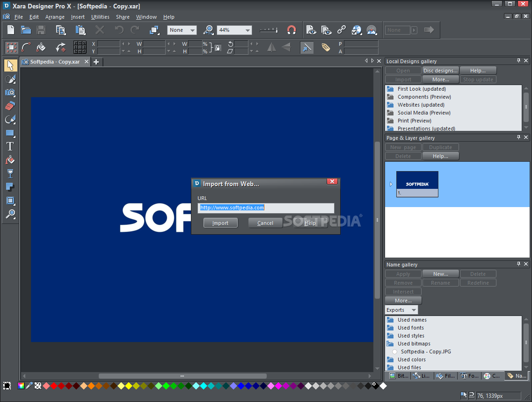The image size is (532, 402).
Task: Toggle the Lock aspect ratio padlock
Action: point(218,48)
